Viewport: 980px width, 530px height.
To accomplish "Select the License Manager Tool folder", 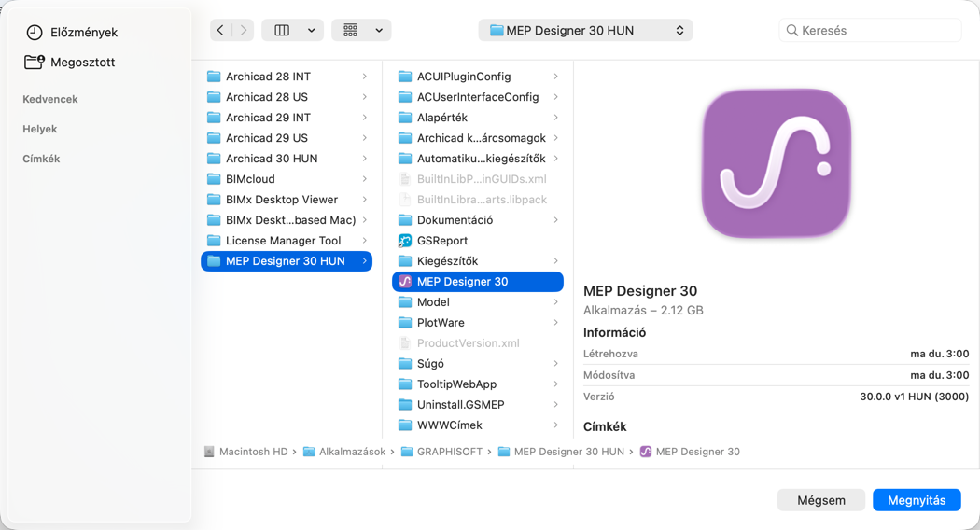I will pos(287,241).
